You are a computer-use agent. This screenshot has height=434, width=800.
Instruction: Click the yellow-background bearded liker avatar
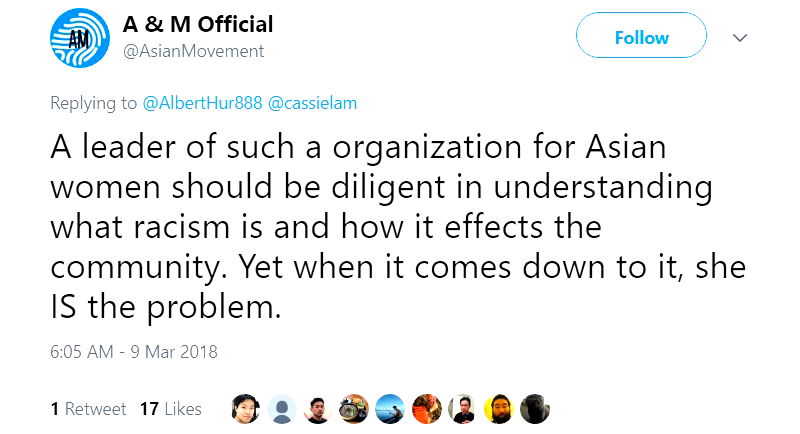click(x=498, y=408)
